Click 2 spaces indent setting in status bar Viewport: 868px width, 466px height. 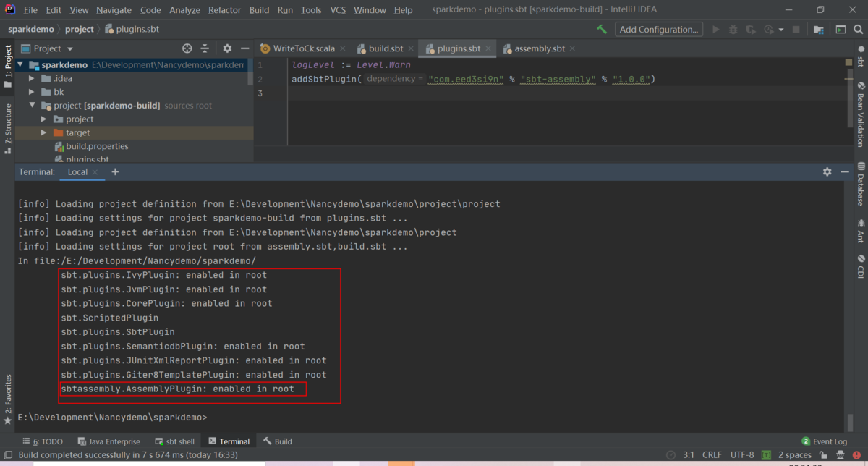click(794, 455)
